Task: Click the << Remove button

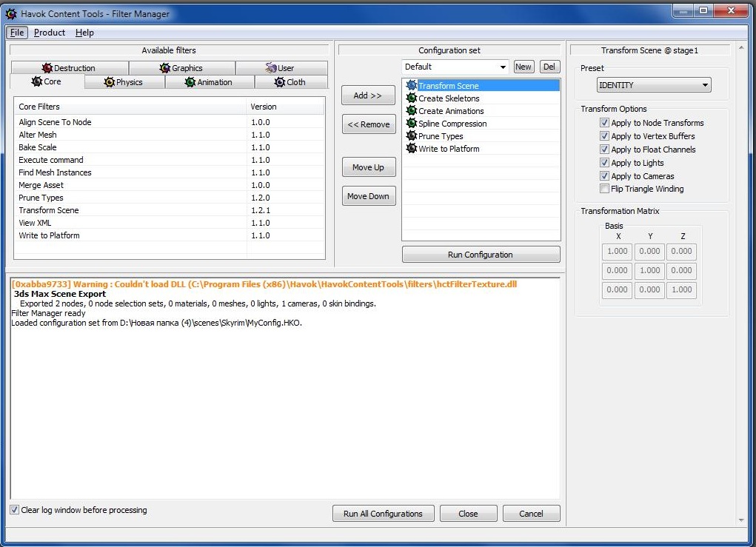Action: (368, 124)
